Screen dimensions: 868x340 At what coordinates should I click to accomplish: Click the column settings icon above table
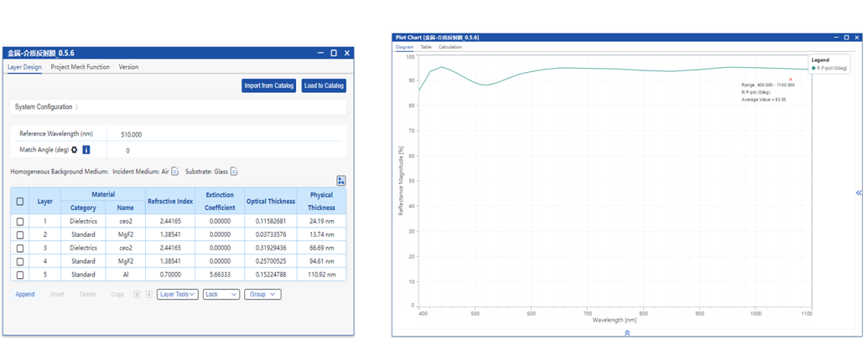[x=340, y=181]
